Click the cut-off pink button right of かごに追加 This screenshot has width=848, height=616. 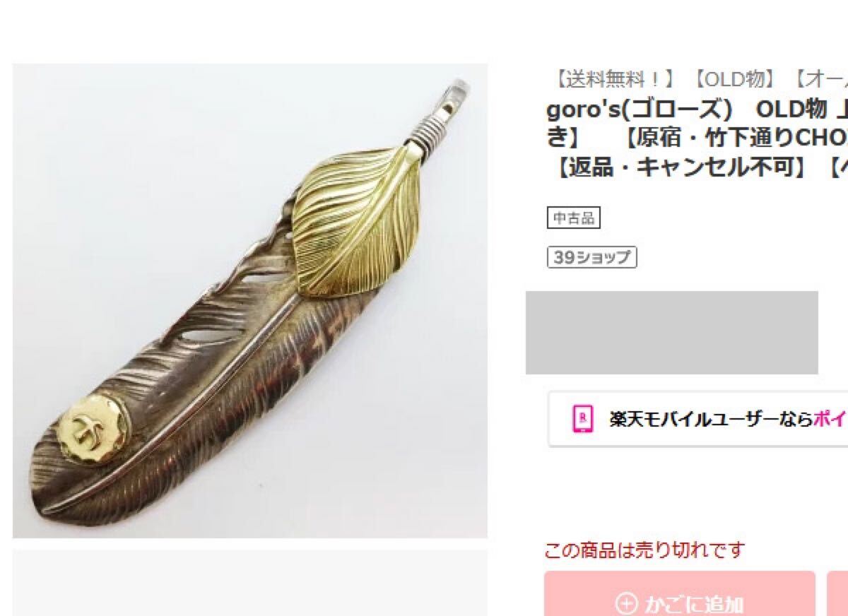[x=837, y=594]
